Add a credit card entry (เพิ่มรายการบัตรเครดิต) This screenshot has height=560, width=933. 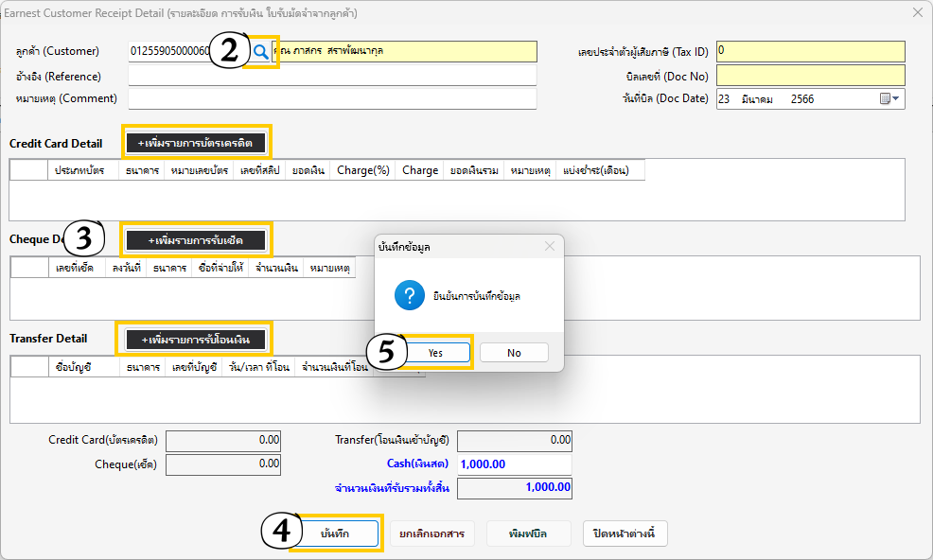coord(196,143)
